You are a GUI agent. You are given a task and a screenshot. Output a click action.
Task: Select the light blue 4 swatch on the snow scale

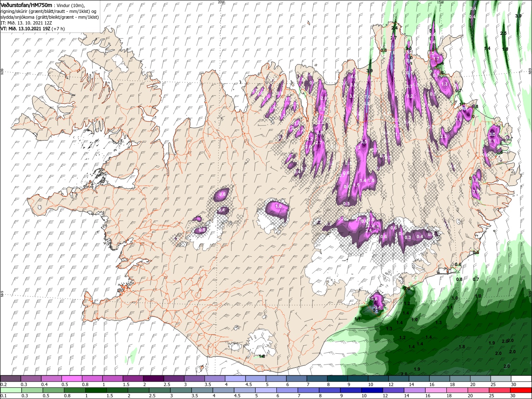click(x=235, y=379)
